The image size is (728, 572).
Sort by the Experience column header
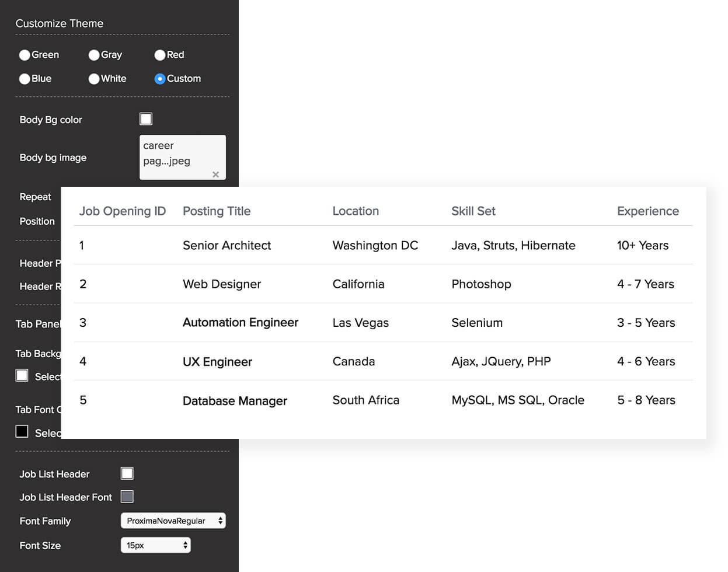tap(647, 211)
